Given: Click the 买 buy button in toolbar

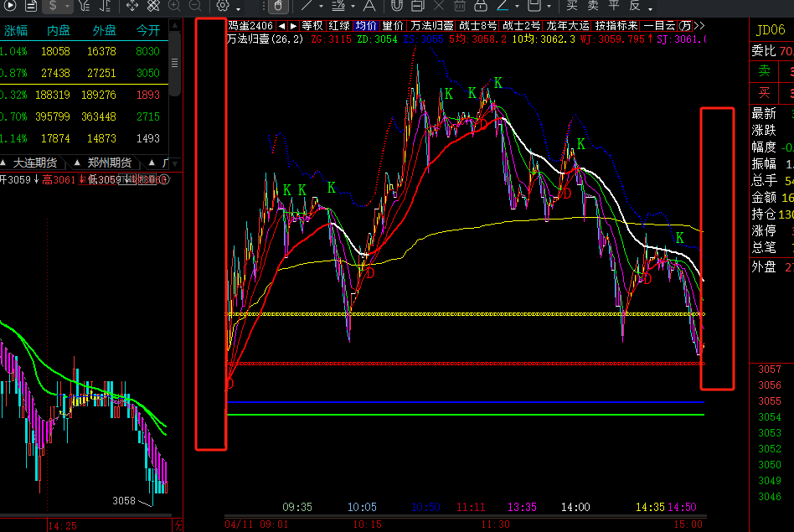Looking at the screenshot, I should [572, 6].
